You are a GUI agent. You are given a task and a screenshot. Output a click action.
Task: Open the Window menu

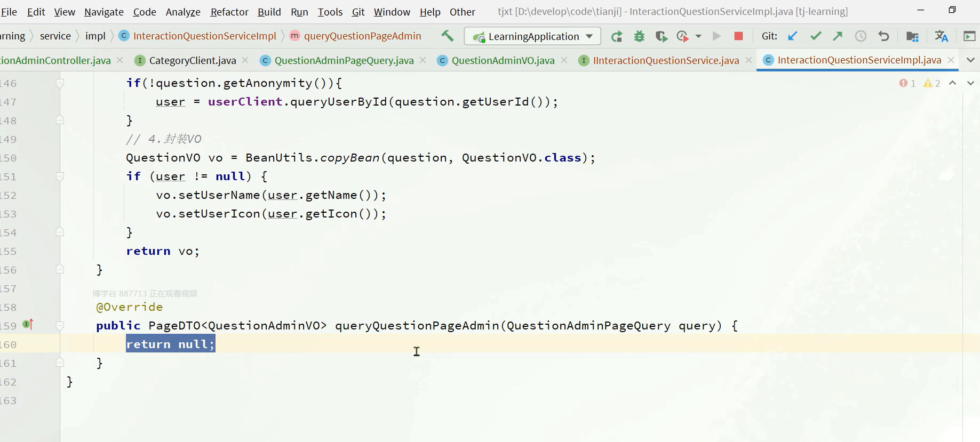(392, 12)
